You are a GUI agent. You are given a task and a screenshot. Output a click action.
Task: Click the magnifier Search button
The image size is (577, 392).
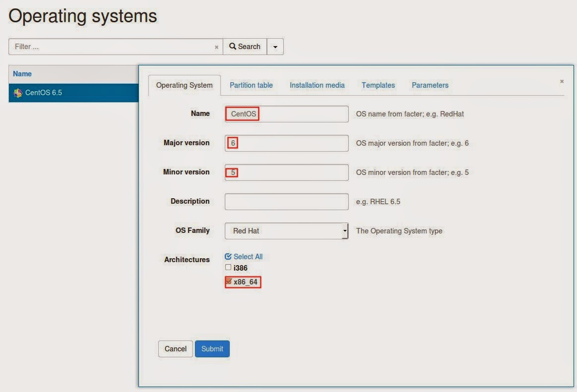[x=245, y=47]
